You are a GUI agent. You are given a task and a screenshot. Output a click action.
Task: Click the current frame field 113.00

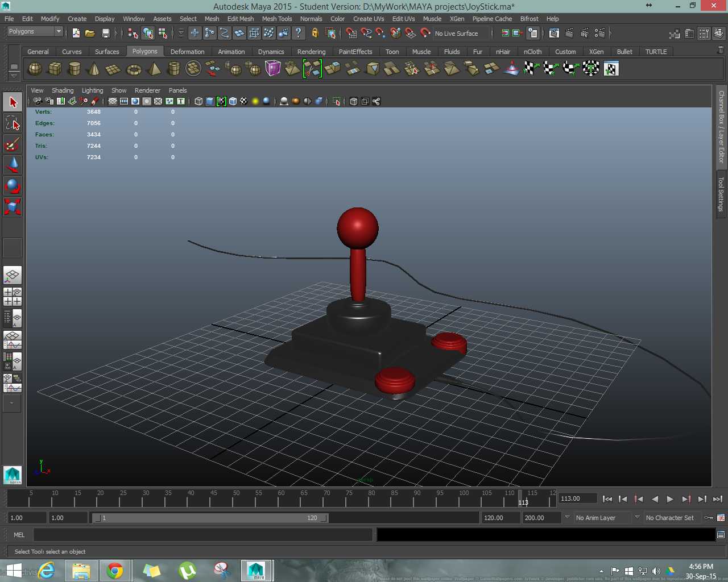click(577, 498)
